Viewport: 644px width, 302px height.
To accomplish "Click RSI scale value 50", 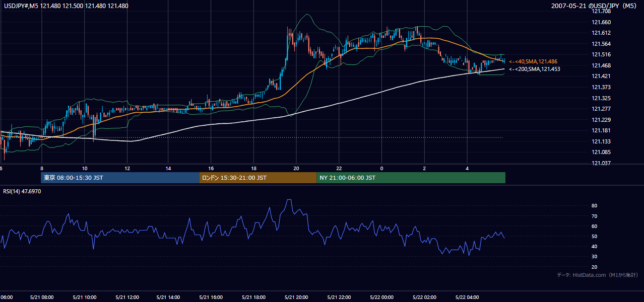I will tap(595, 236).
